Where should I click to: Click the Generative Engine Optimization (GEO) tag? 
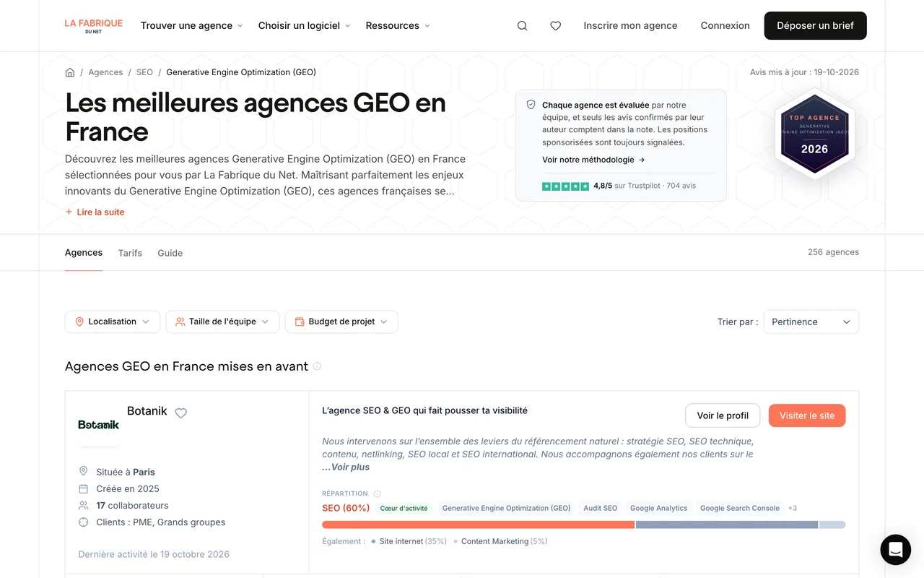pyautogui.click(x=506, y=508)
